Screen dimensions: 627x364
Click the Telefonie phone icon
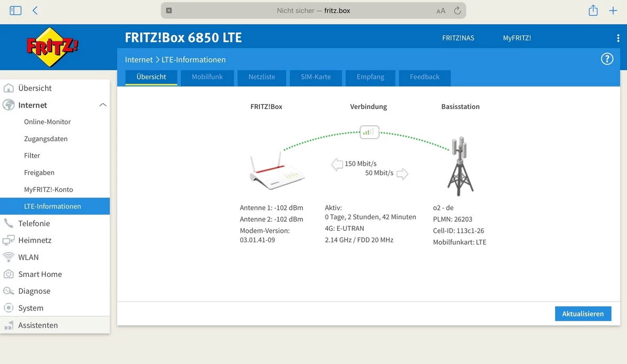click(x=8, y=223)
